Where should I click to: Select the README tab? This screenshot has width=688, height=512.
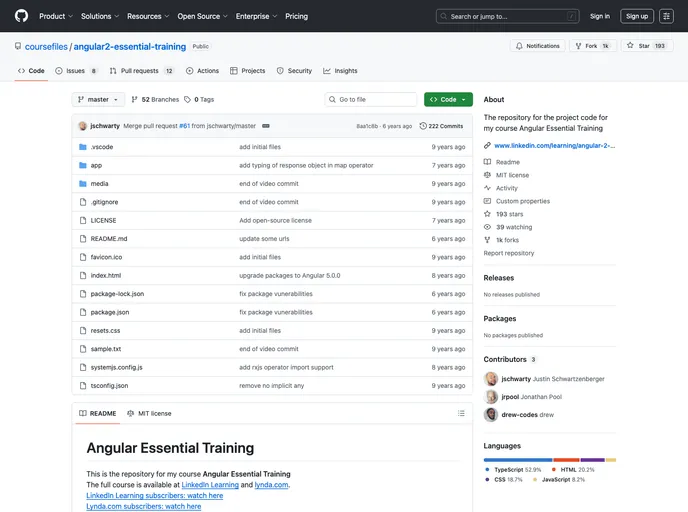[97, 413]
